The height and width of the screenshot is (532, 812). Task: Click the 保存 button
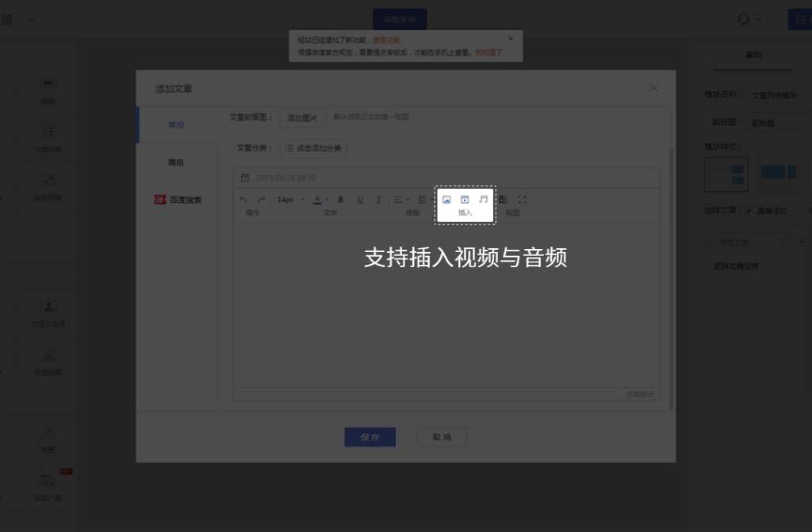click(x=370, y=437)
